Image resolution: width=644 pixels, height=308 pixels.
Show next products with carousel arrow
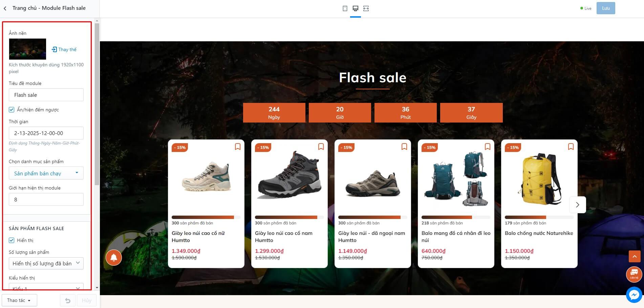pos(578,205)
